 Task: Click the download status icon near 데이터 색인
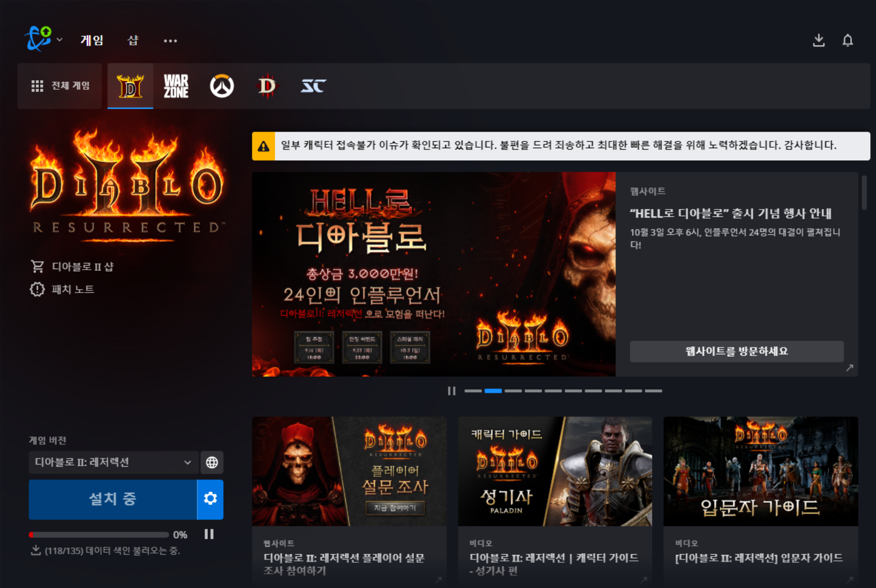click(35, 550)
